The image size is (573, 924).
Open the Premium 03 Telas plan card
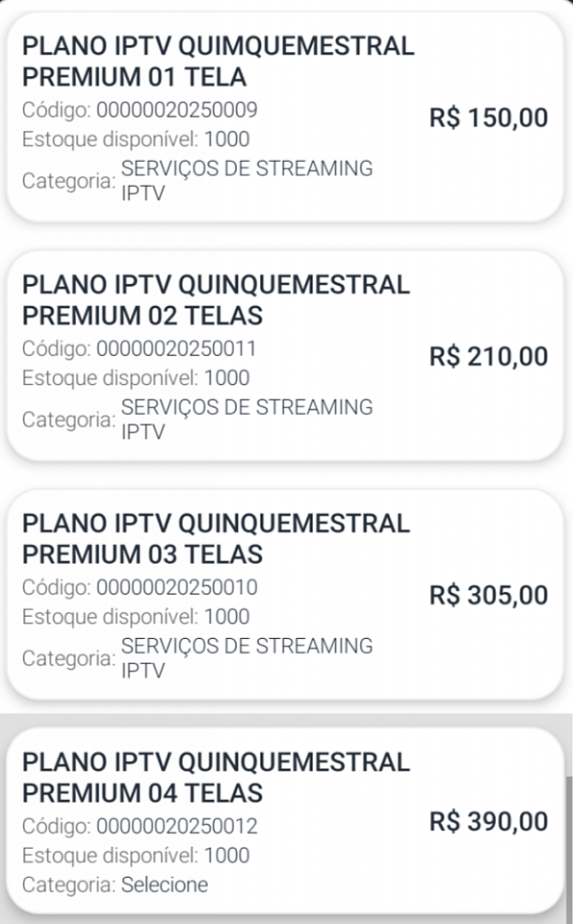(x=285, y=594)
